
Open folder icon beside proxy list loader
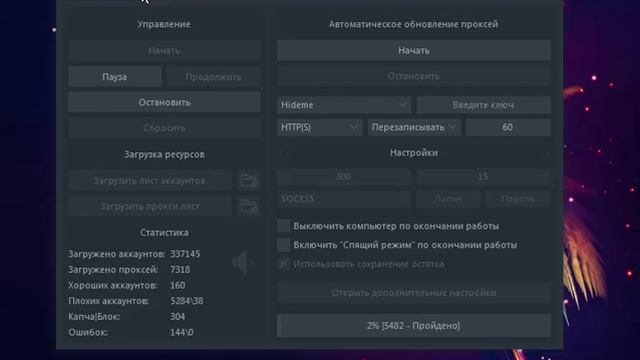coord(249,206)
